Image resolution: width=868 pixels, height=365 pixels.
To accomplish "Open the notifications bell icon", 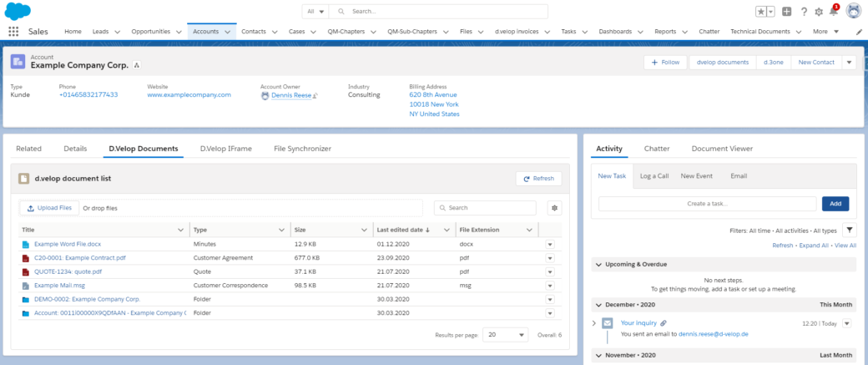I will click(834, 11).
